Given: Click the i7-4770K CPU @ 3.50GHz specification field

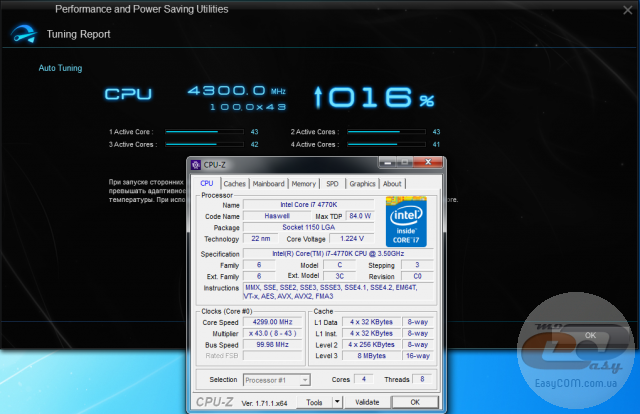Looking at the screenshot, I should click(338, 254).
